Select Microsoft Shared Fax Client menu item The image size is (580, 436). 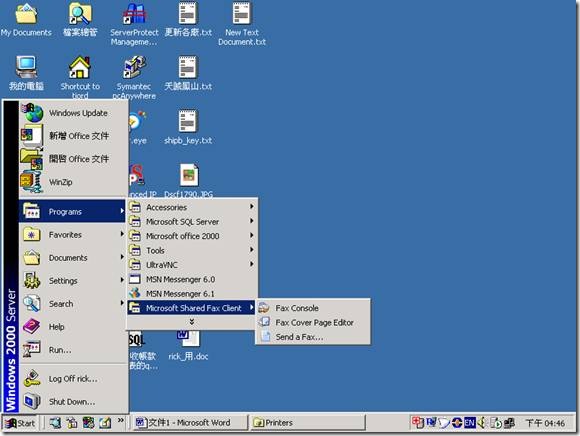[x=192, y=308]
